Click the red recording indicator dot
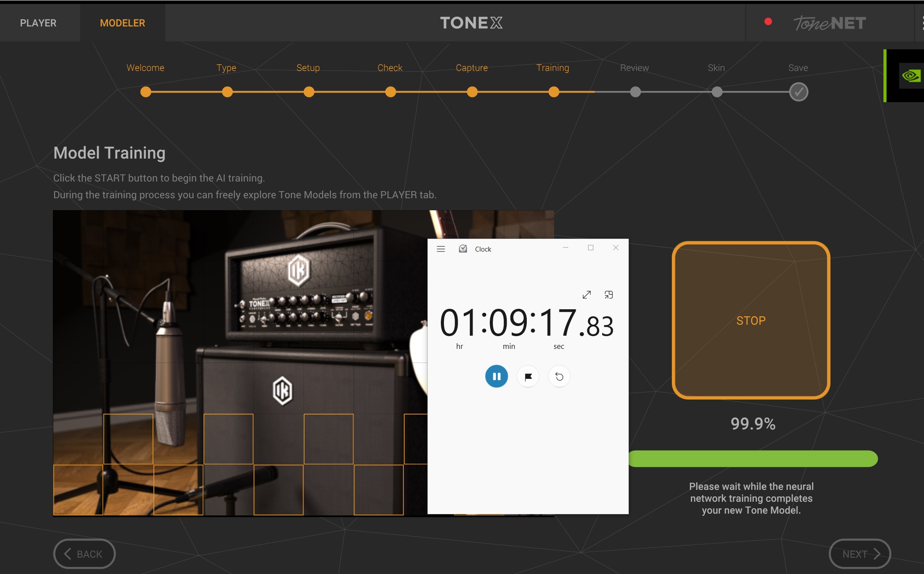The image size is (924, 574). 768,22
